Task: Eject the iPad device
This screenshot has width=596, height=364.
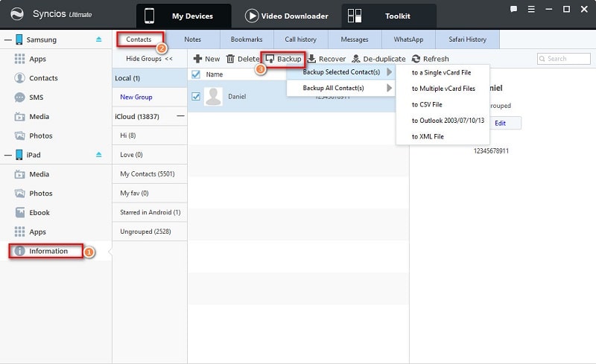Action: coord(99,155)
